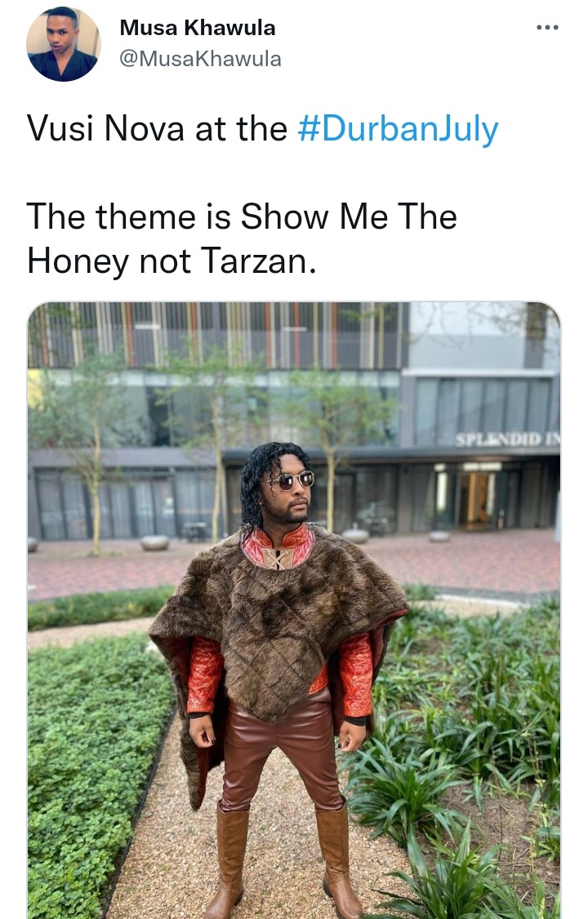The height and width of the screenshot is (919, 588).
Task: Click the red quilted sleeve in the photo
Action: click(x=204, y=674)
